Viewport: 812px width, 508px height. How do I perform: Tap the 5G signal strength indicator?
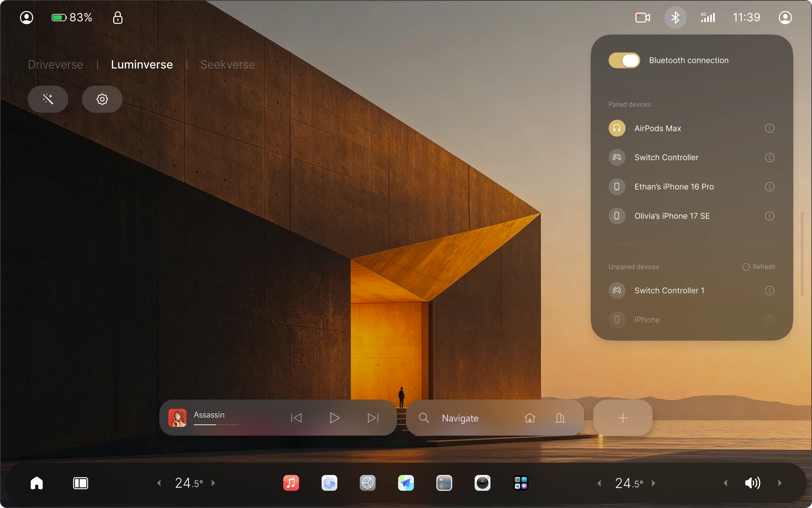click(708, 18)
